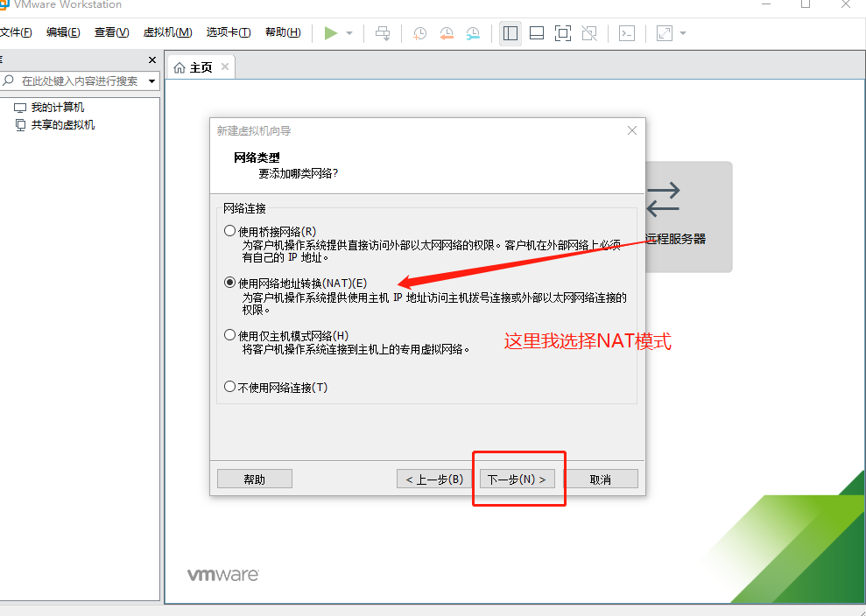Select 使用网络地址转换(NAT)(E) radio button
This screenshot has width=866, height=616.
(x=229, y=283)
